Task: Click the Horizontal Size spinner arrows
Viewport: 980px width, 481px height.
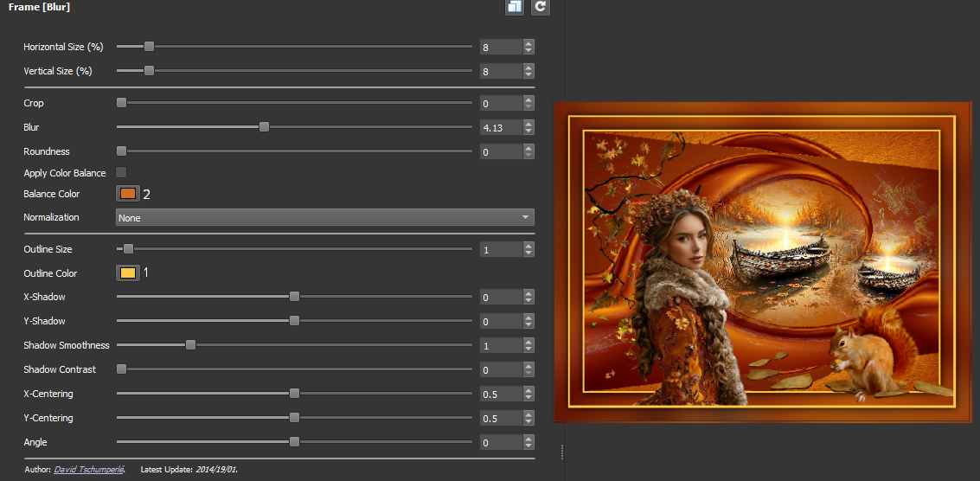Action: [528, 47]
